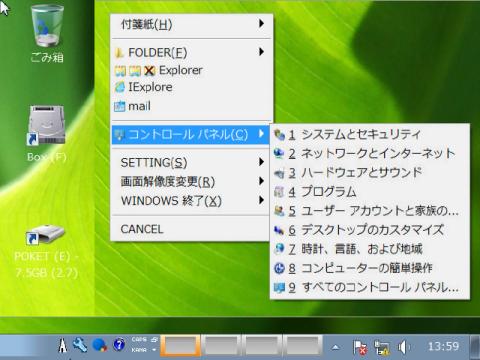480x360 pixels.
Task: Expand the コントロール パネル(C) submenu arrow
Action: pyautogui.click(x=262, y=134)
